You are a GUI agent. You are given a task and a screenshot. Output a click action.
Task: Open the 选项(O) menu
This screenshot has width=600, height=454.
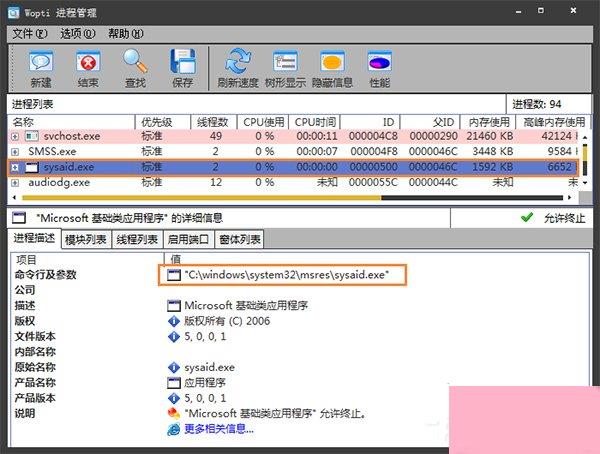tap(78, 34)
